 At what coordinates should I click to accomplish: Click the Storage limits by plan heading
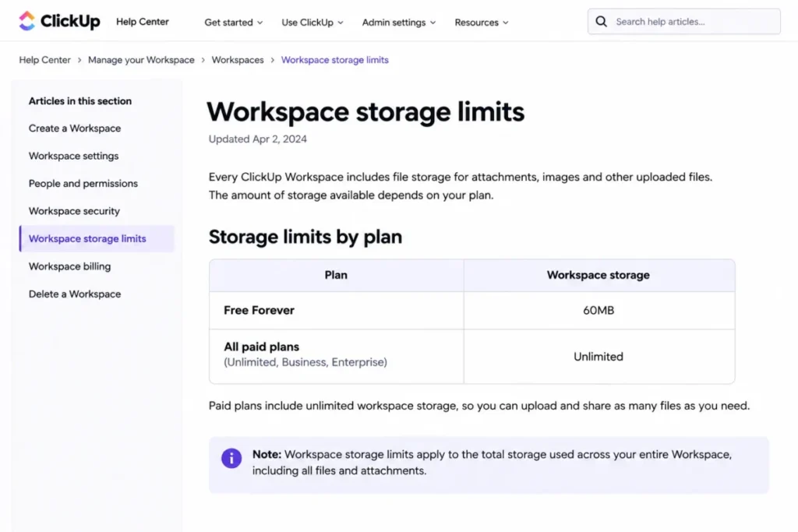305,237
